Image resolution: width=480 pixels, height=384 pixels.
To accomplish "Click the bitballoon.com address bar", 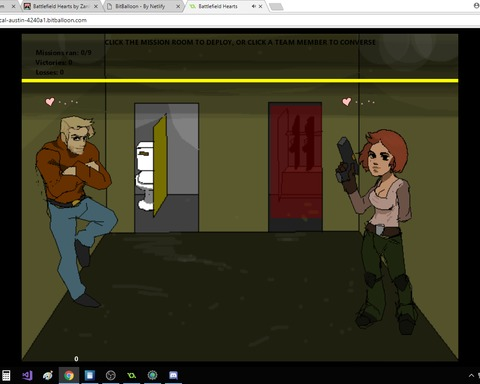I will [233, 20].
